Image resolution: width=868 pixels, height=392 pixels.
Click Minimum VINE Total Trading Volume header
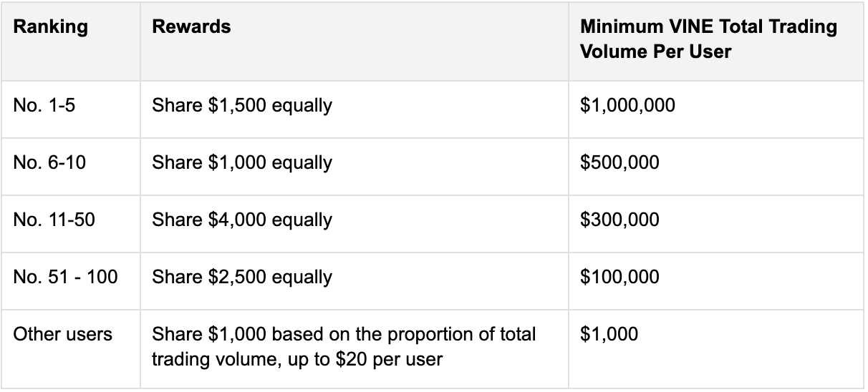click(708, 27)
